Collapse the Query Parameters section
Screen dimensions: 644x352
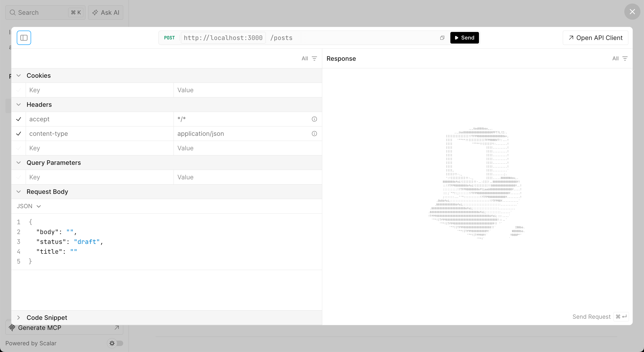click(19, 163)
